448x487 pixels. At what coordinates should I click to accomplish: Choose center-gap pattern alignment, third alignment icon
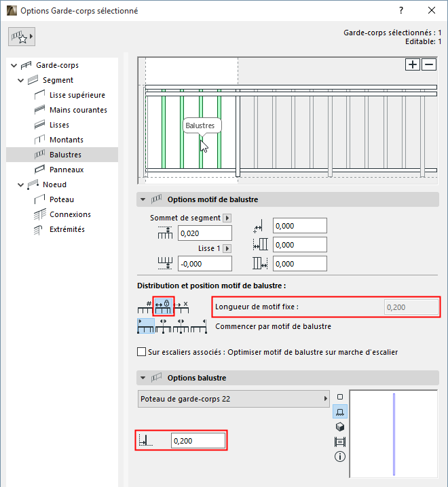181,326
